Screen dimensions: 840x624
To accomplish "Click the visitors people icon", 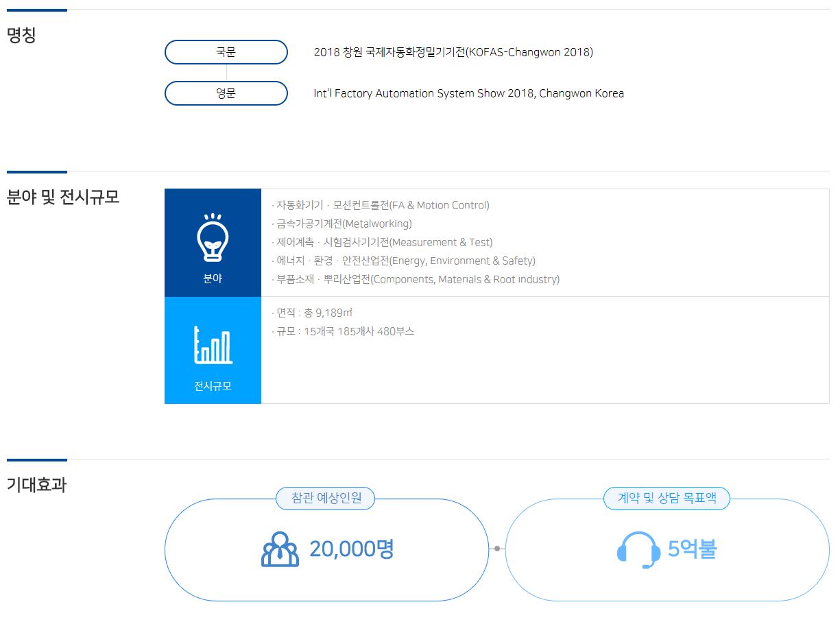I will click(280, 549).
